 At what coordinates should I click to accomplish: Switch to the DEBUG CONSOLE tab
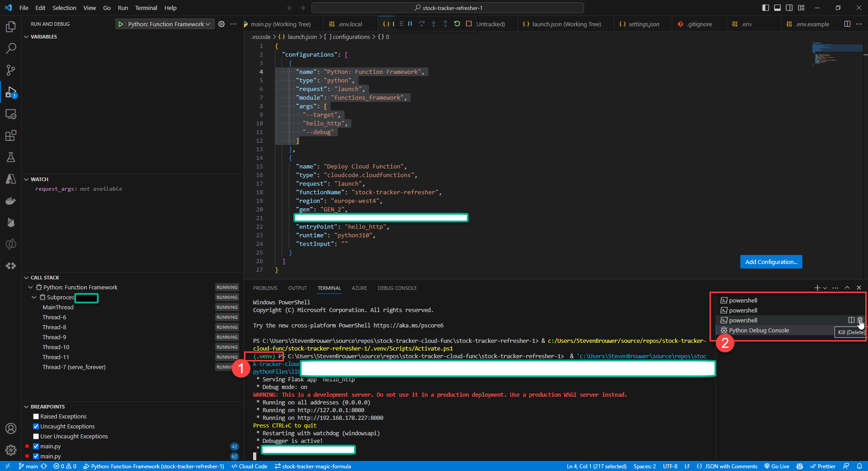coord(397,288)
